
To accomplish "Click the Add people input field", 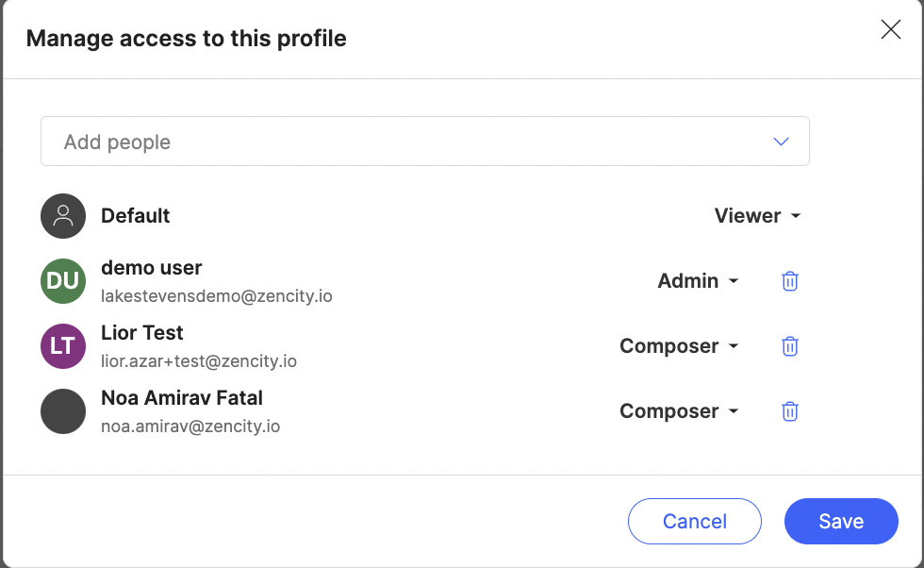I will click(425, 141).
